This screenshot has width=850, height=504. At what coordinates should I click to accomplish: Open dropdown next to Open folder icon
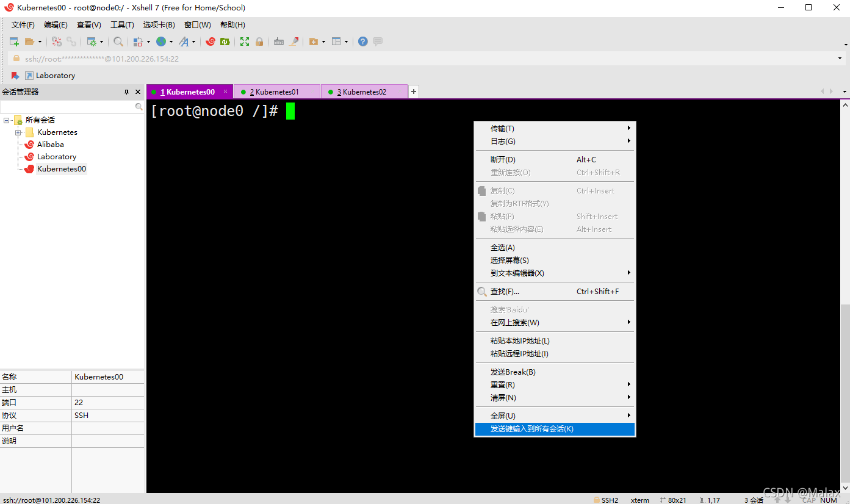coord(40,41)
